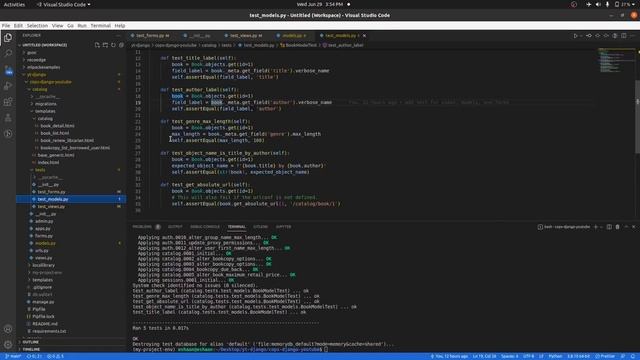Click New Folder icon in Explorer header
This screenshot has height=360, width=640.
coord(105,45)
